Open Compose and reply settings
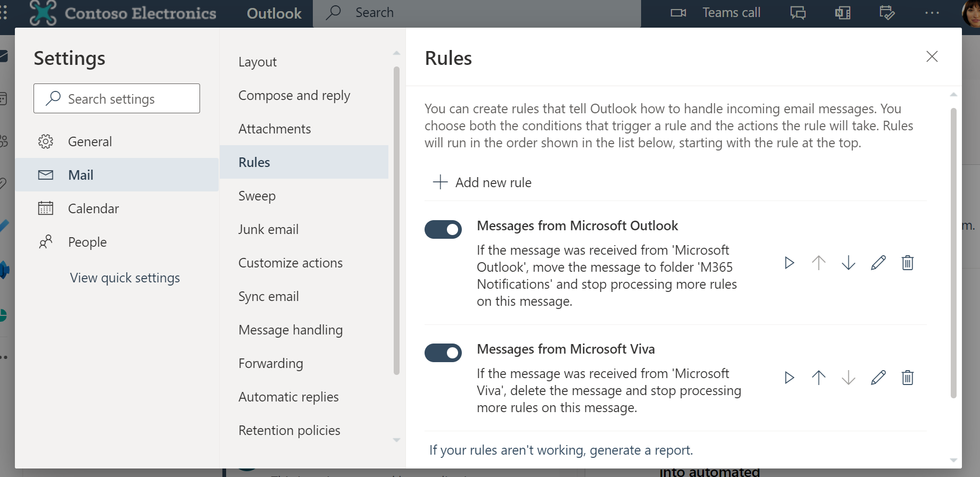Screen dimensions: 980x477 pos(304,95)
